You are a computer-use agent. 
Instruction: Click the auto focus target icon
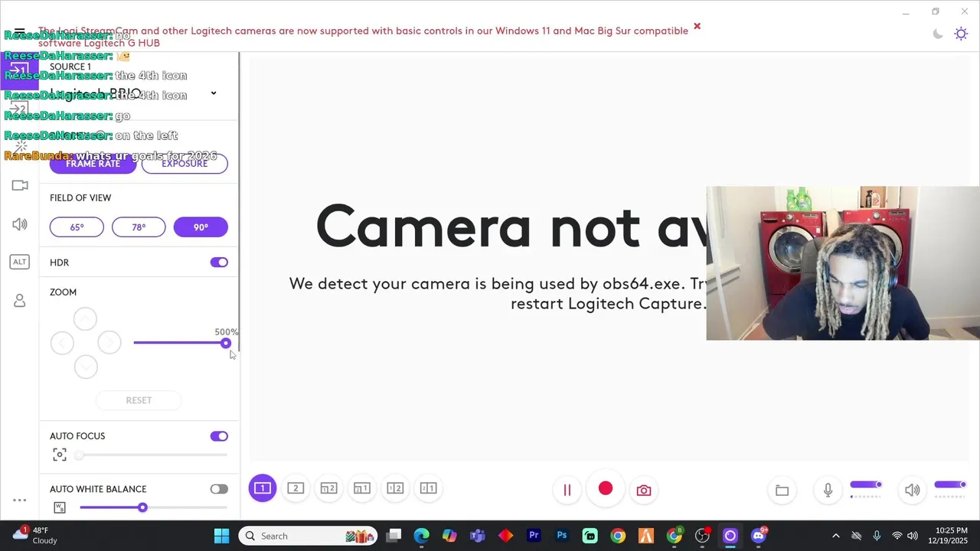point(60,455)
